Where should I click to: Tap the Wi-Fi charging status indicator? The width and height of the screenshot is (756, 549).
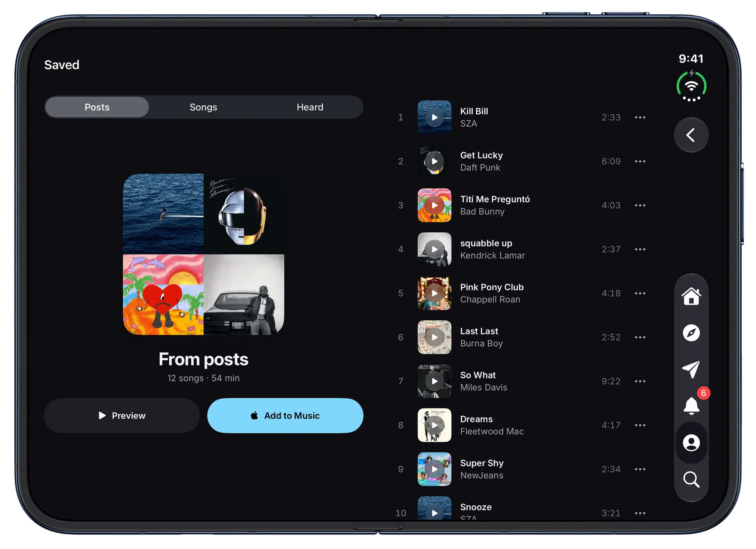click(x=691, y=86)
